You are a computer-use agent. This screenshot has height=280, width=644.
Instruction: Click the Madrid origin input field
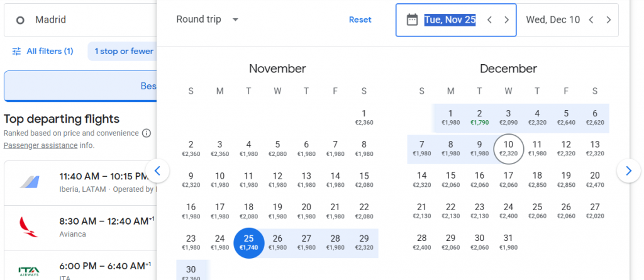[80, 20]
